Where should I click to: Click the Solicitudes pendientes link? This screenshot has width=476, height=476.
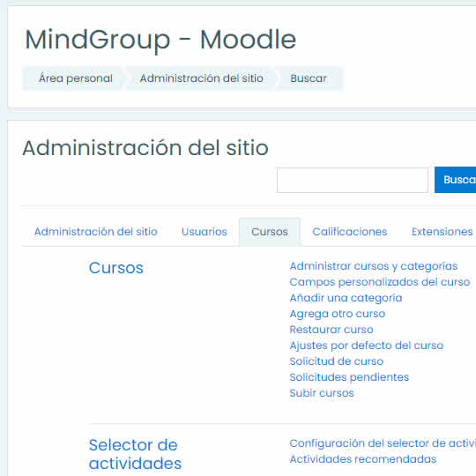click(349, 377)
